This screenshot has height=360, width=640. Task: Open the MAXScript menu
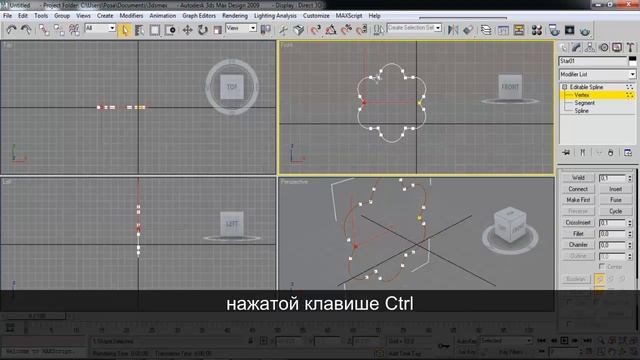[x=349, y=16]
